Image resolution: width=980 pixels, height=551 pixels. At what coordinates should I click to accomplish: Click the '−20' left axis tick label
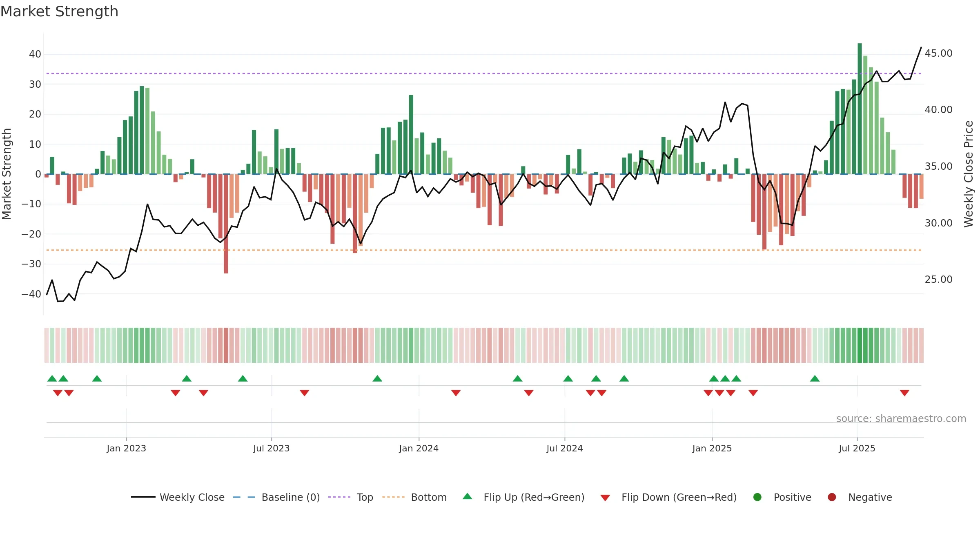pos(31,234)
